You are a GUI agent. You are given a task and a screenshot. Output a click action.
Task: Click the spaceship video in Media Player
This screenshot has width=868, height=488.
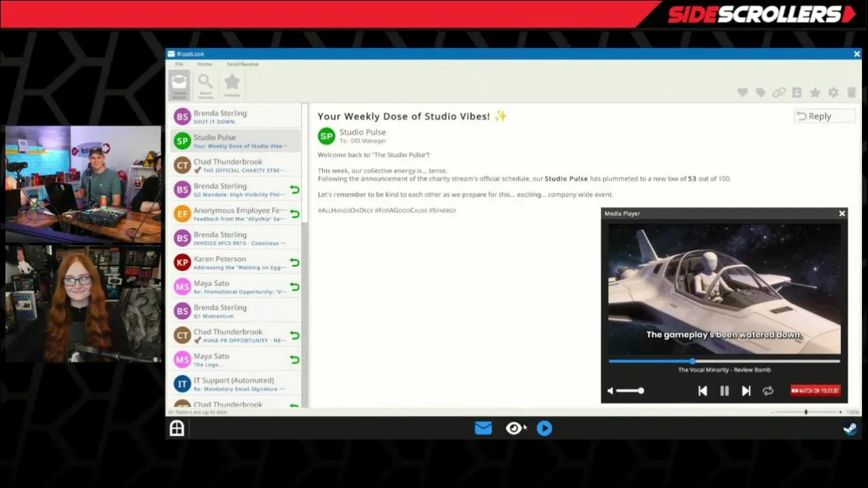pos(724,289)
